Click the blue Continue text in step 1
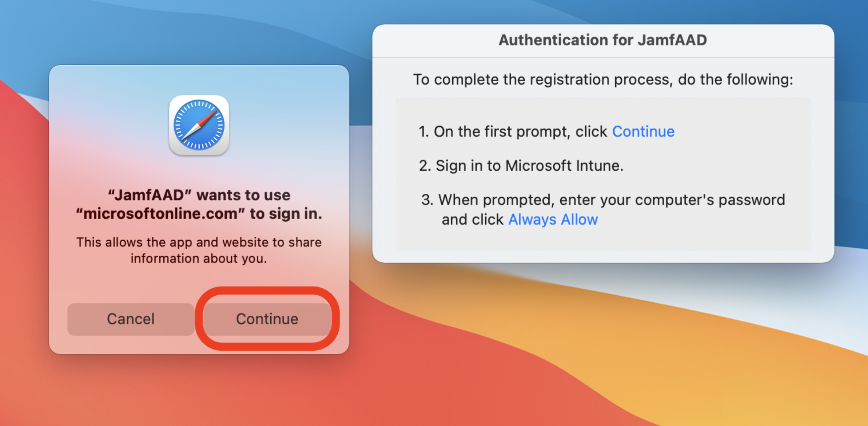This screenshot has width=868, height=426. coord(643,131)
